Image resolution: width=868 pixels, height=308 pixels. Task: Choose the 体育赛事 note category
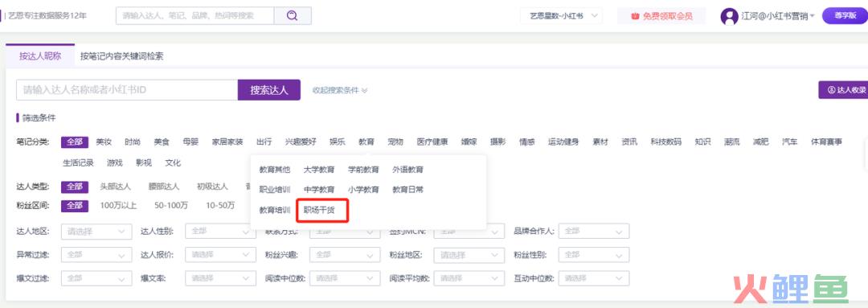[826, 142]
